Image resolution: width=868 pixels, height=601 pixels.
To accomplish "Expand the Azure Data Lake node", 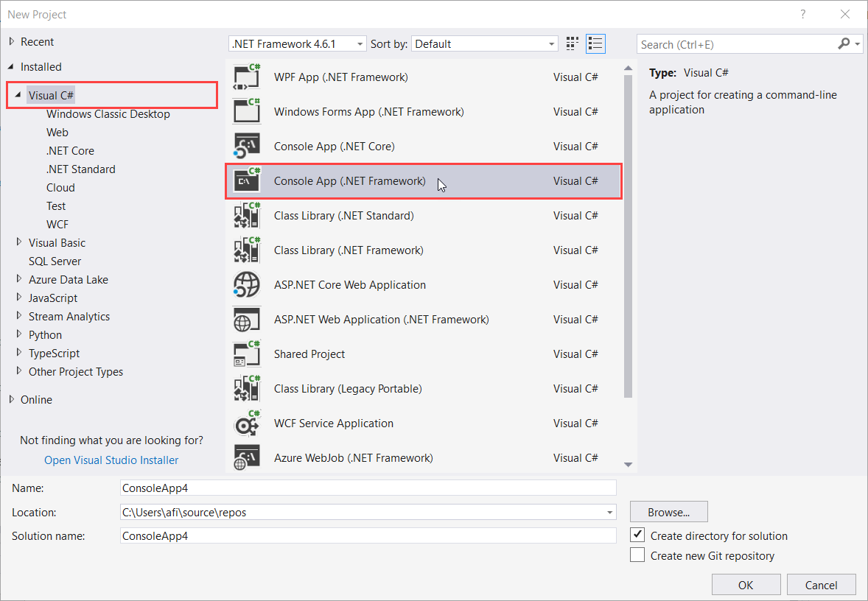I will (x=19, y=279).
